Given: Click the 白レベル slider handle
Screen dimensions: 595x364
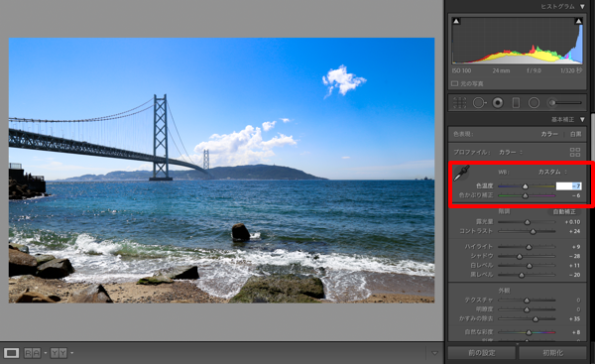Looking at the screenshot, I should (x=530, y=266).
